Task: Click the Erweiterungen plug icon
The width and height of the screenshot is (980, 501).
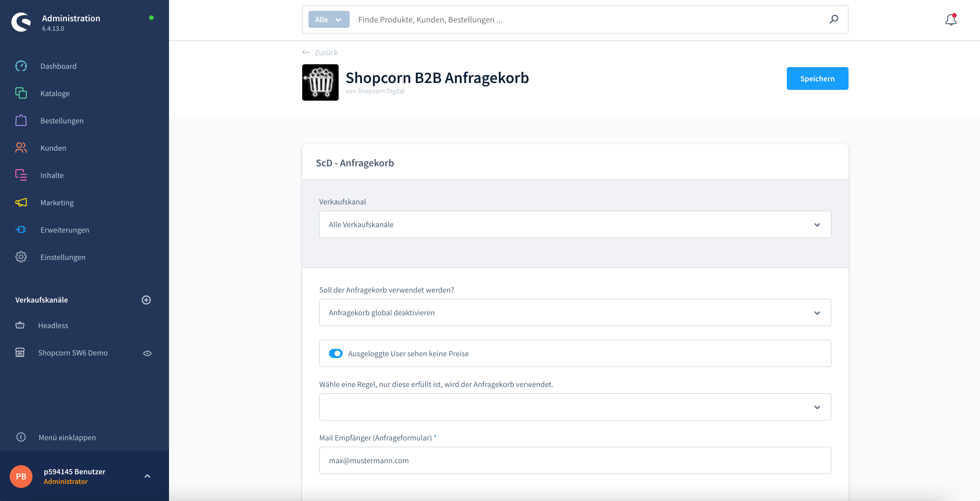Action: coord(21,229)
